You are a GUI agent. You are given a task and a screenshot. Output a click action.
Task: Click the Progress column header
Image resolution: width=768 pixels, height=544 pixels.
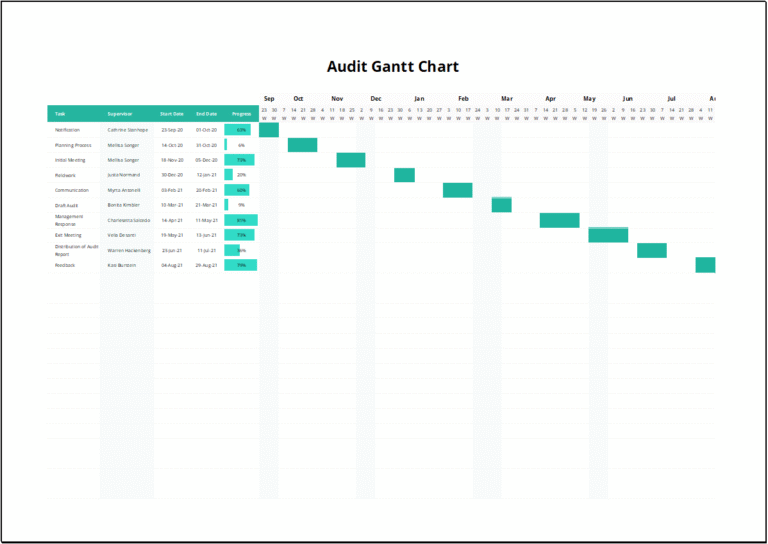click(241, 114)
